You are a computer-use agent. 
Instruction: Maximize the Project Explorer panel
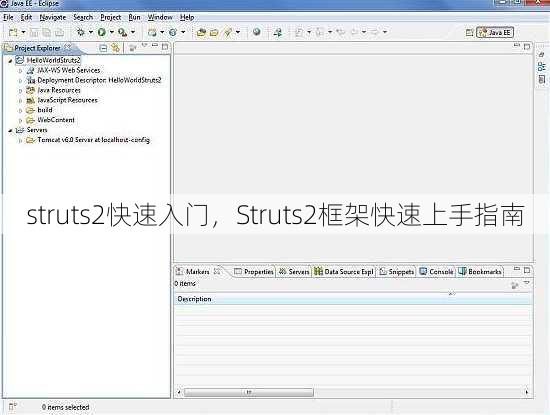tap(165, 47)
